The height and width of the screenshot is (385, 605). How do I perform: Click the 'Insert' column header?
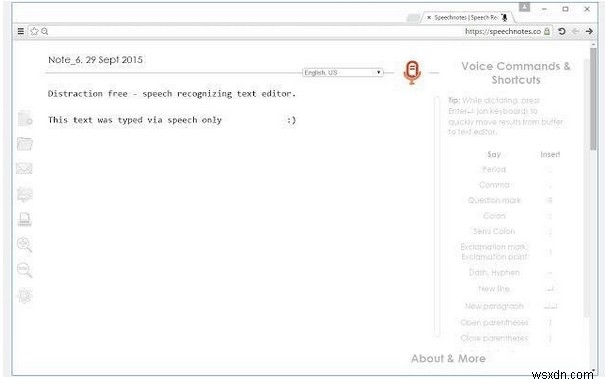coord(550,154)
